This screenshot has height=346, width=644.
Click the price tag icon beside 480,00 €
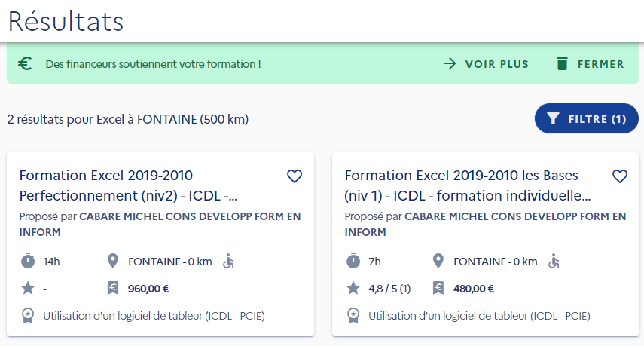(438, 288)
